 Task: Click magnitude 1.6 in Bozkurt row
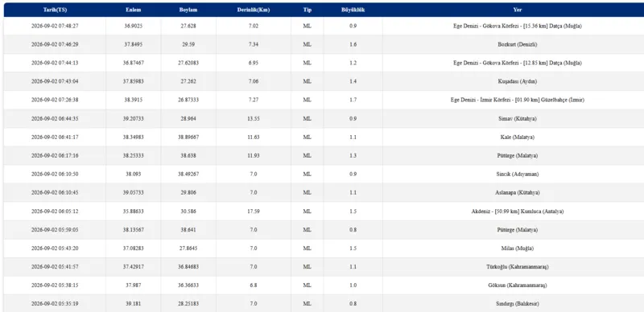click(x=353, y=44)
